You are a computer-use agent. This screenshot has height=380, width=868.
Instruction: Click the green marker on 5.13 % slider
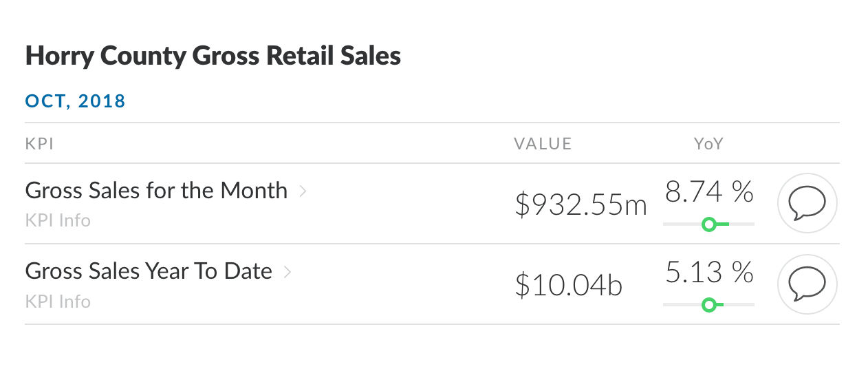click(708, 304)
